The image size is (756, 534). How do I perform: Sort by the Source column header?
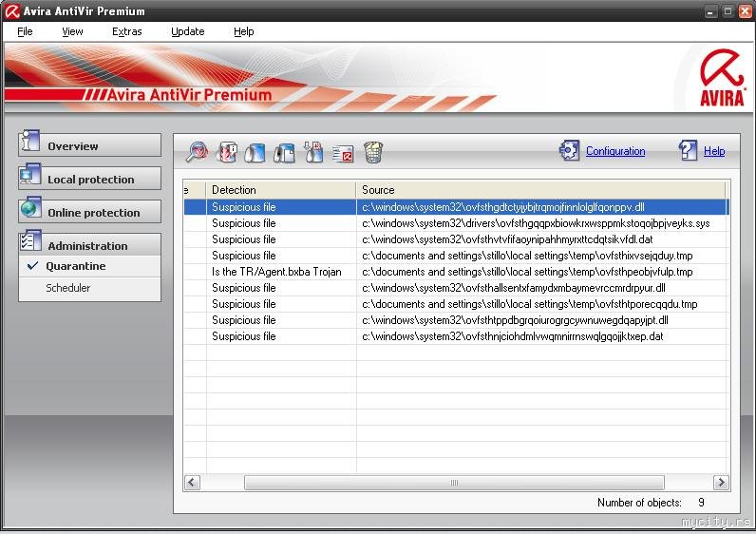540,190
